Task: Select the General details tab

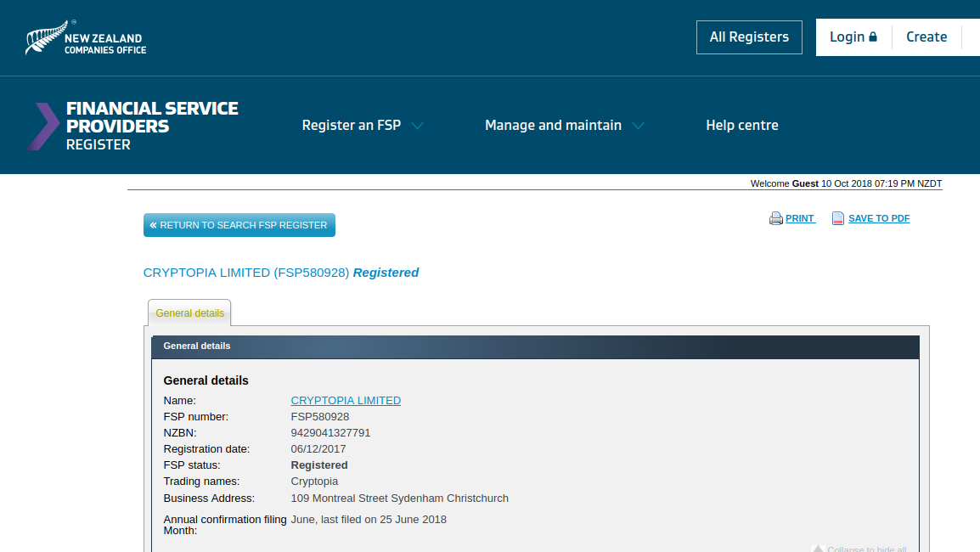Action: click(x=189, y=313)
